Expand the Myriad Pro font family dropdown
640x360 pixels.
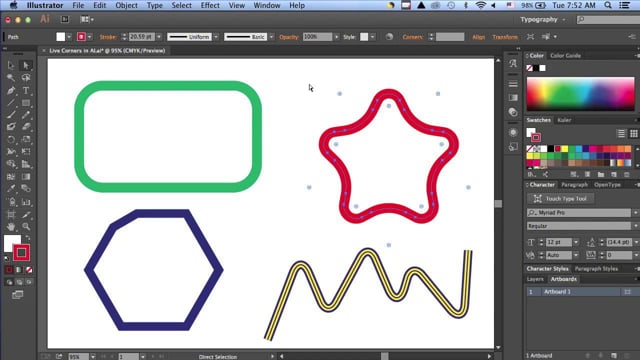(635, 213)
